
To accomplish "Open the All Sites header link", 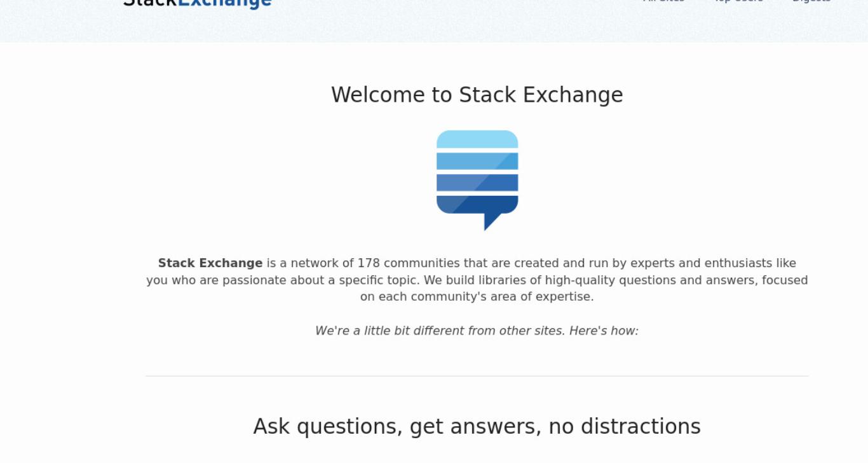I will [663, 2].
